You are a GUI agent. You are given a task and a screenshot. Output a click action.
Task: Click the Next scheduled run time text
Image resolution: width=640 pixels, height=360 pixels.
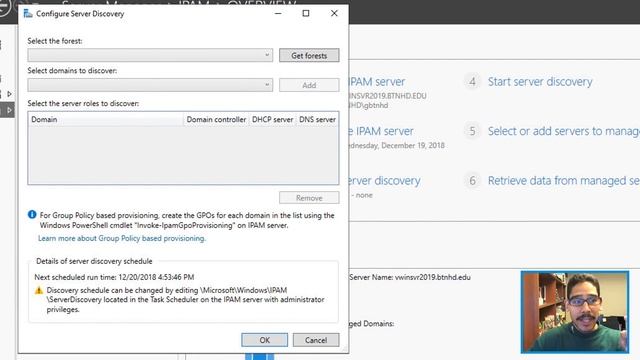tap(114, 277)
